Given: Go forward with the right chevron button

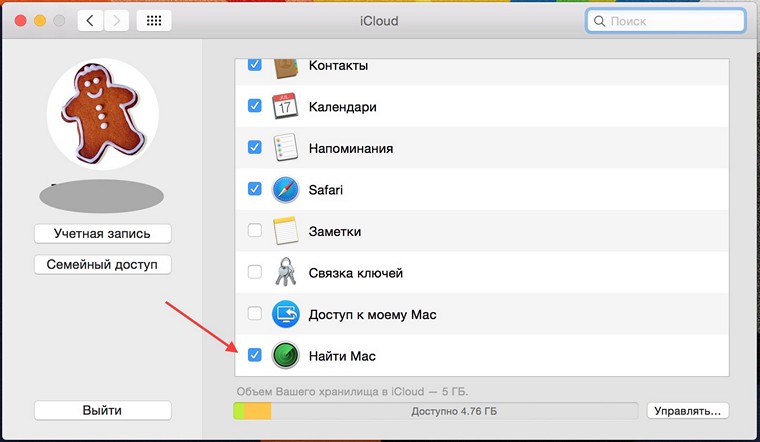Looking at the screenshot, I should tap(116, 21).
